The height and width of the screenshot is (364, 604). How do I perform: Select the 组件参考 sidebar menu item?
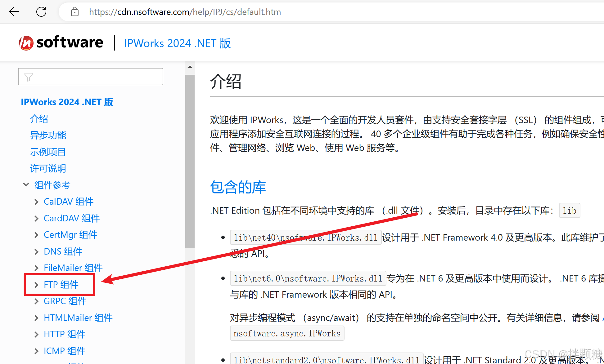pyautogui.click(x=52, y=184)
